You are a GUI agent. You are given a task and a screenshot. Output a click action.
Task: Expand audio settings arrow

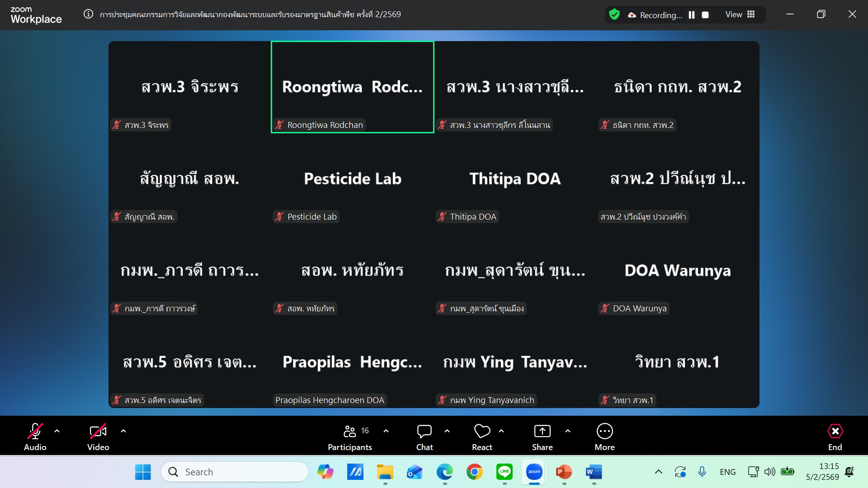click(57, 431)
